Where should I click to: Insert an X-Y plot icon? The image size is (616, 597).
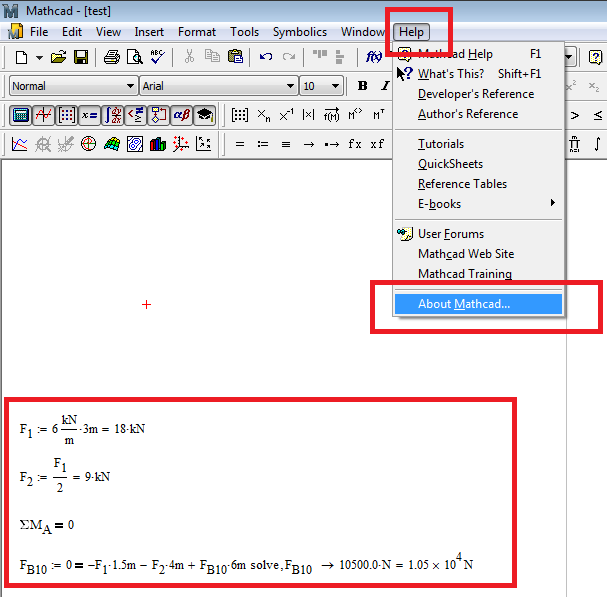click(20, 144)
